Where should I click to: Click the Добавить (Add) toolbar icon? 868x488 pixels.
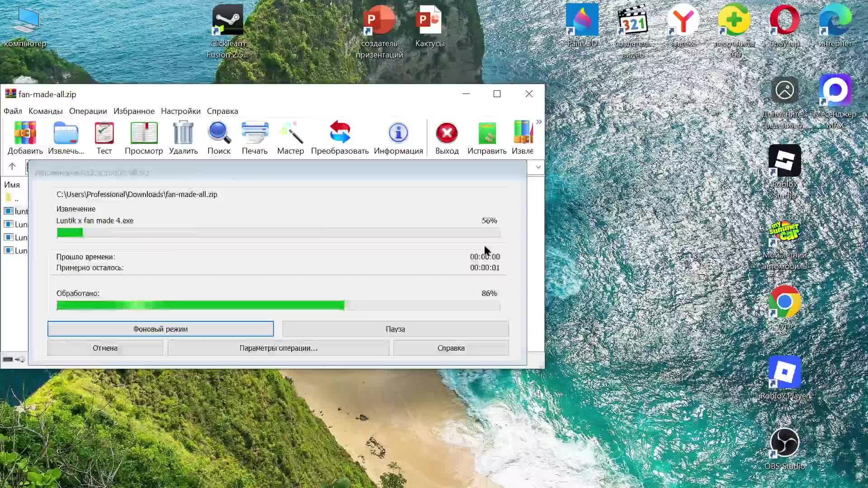click(x=25, y=133)
